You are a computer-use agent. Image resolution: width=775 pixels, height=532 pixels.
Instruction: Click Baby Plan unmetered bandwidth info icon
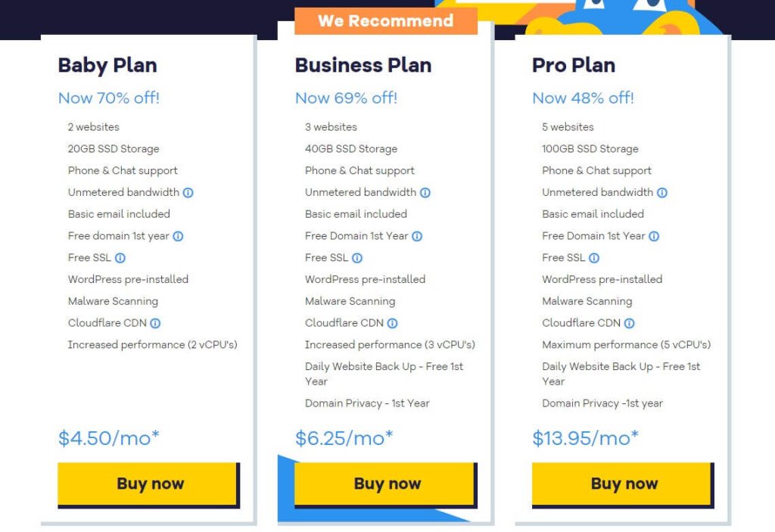[x=188, y=192]
